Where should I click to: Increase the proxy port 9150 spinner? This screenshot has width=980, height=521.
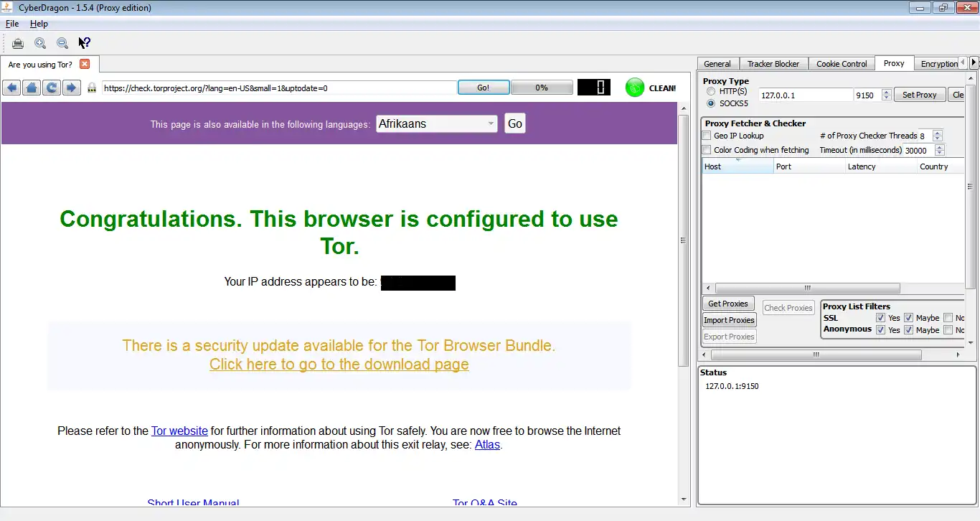pyautogui.click(x=887, y=92)
